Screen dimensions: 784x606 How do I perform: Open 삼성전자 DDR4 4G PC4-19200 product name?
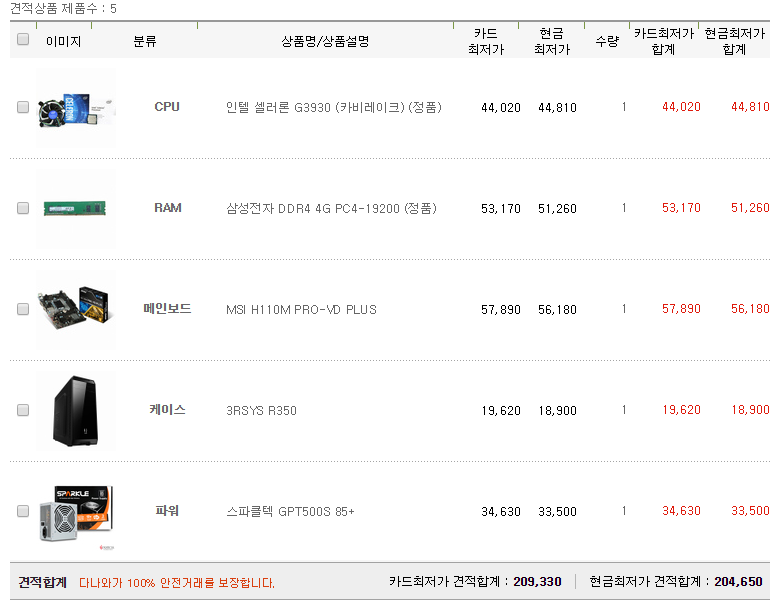[x=331, y=208]
